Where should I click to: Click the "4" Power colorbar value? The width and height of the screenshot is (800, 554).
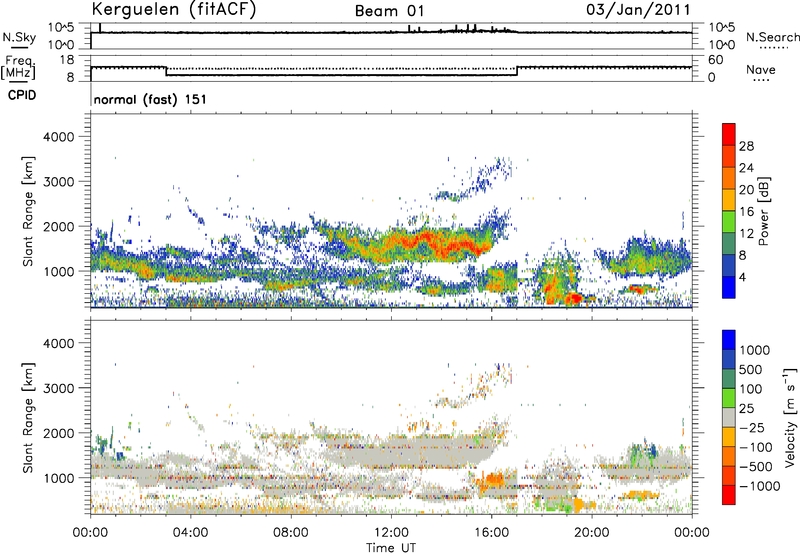(x=743, y=277)
